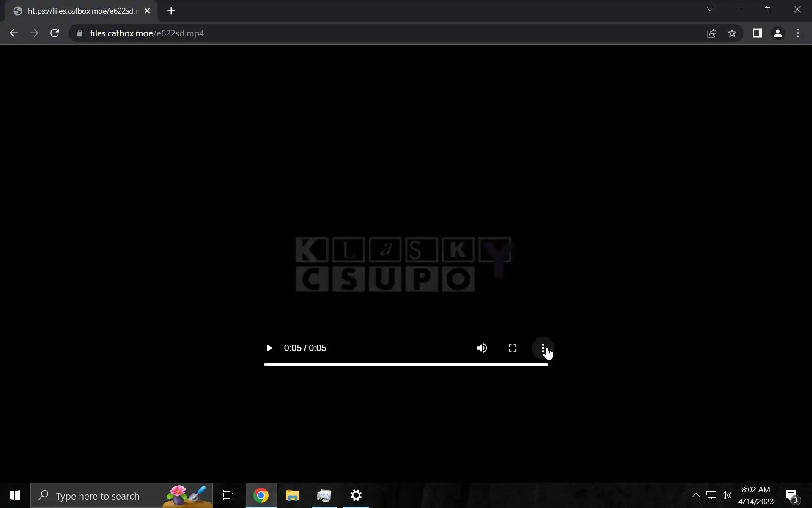Open tab search dropdown arrow

(x=710, y=9)
